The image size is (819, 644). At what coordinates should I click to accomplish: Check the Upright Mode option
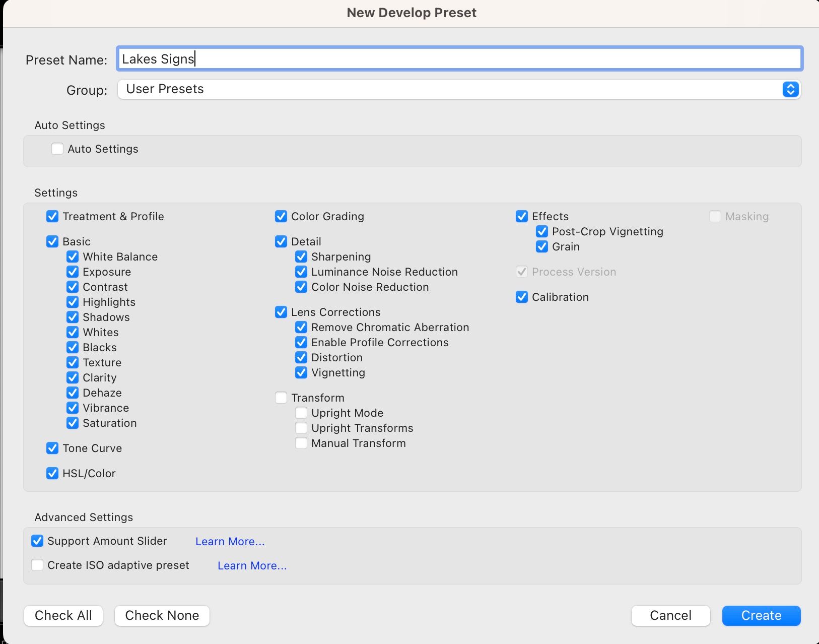point(301,413)
